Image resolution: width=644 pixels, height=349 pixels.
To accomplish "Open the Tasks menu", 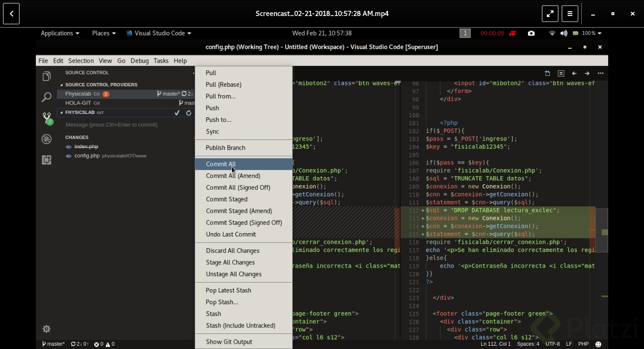I will [161, 61].
